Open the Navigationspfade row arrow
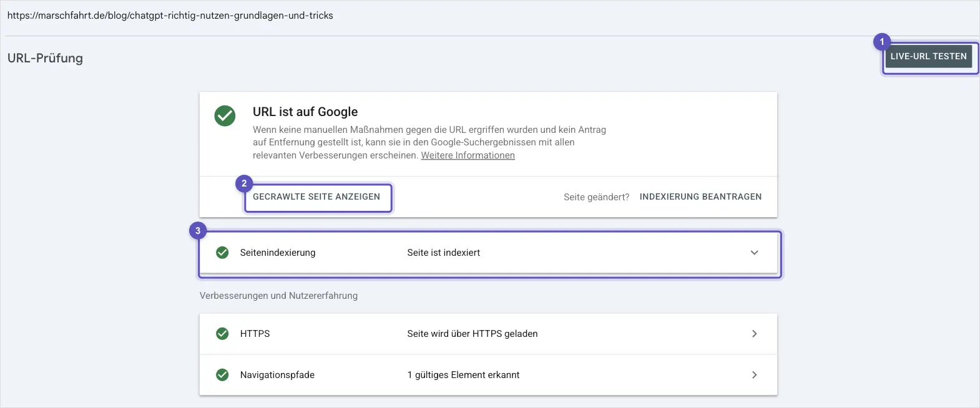 (754, 375)
